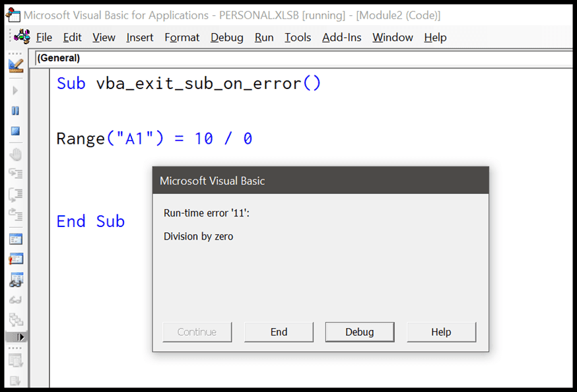Run the Sub with the Run icon
Screen dimensions: 577x392
(15, 90)
